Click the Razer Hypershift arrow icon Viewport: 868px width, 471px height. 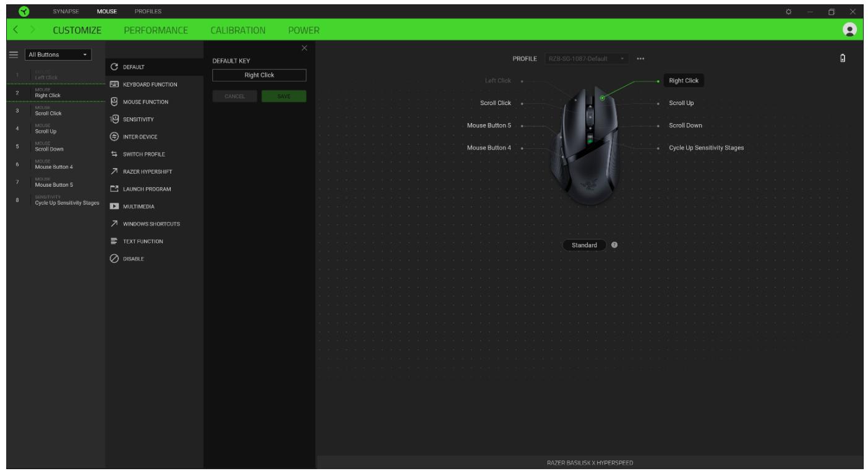(x=114, y=171)
